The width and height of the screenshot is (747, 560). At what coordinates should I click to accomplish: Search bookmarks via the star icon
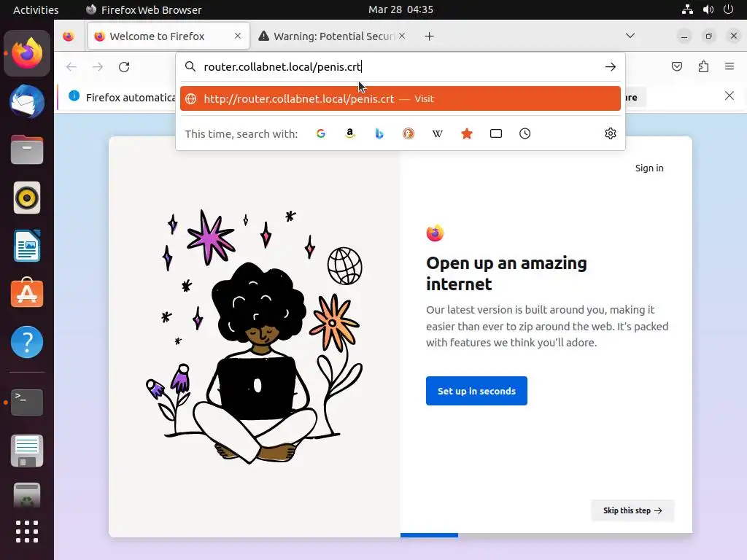click(467, 134)
